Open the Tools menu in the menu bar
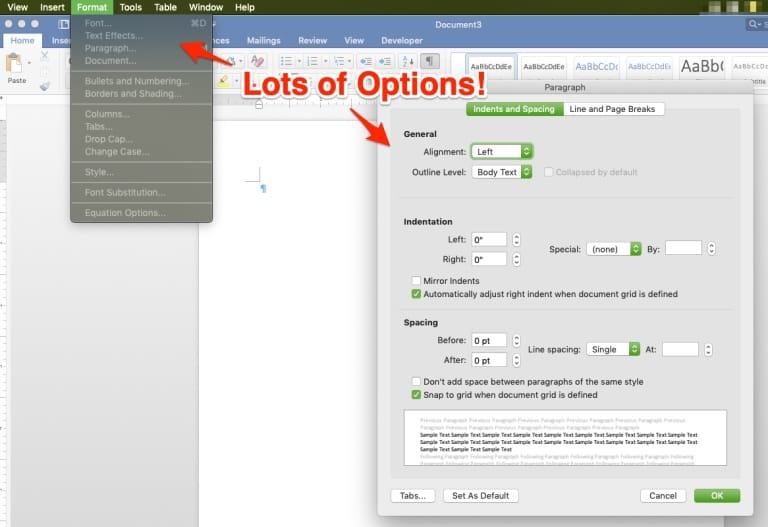This screenshot has width=768, height=527. 130,7
